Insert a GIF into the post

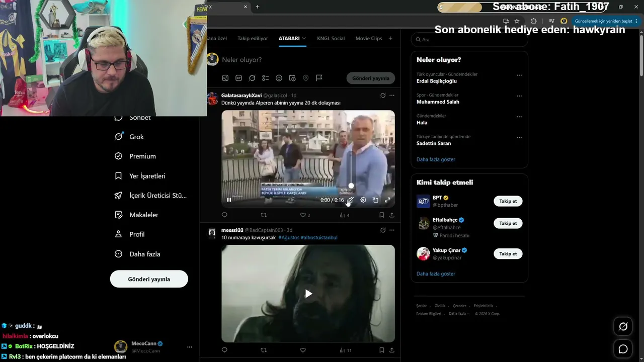pos(238,78)
